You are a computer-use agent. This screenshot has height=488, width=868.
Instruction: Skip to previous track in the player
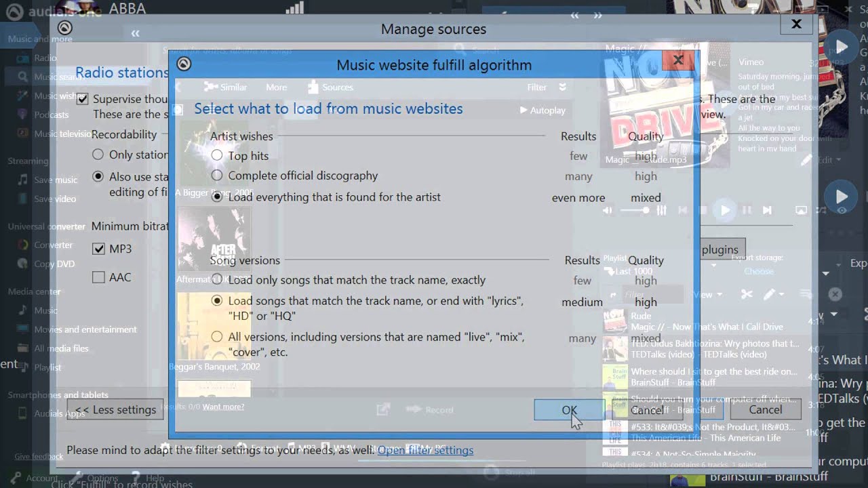point(683,210)
